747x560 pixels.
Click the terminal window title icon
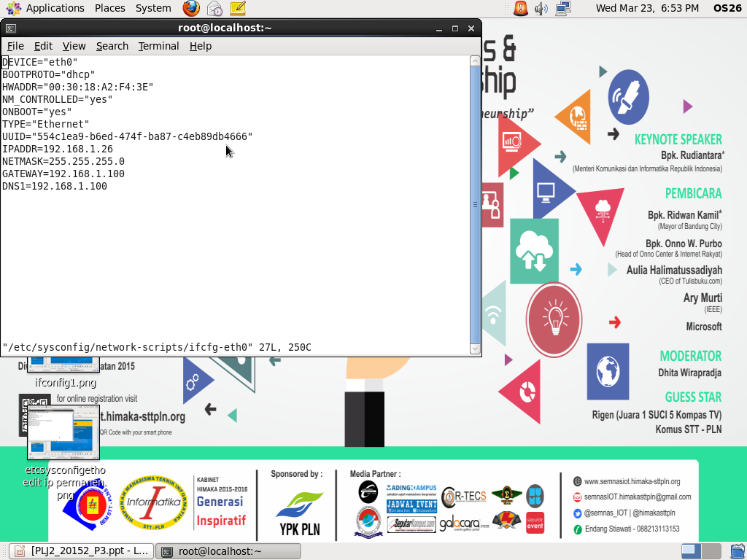[x=11, y=28]
